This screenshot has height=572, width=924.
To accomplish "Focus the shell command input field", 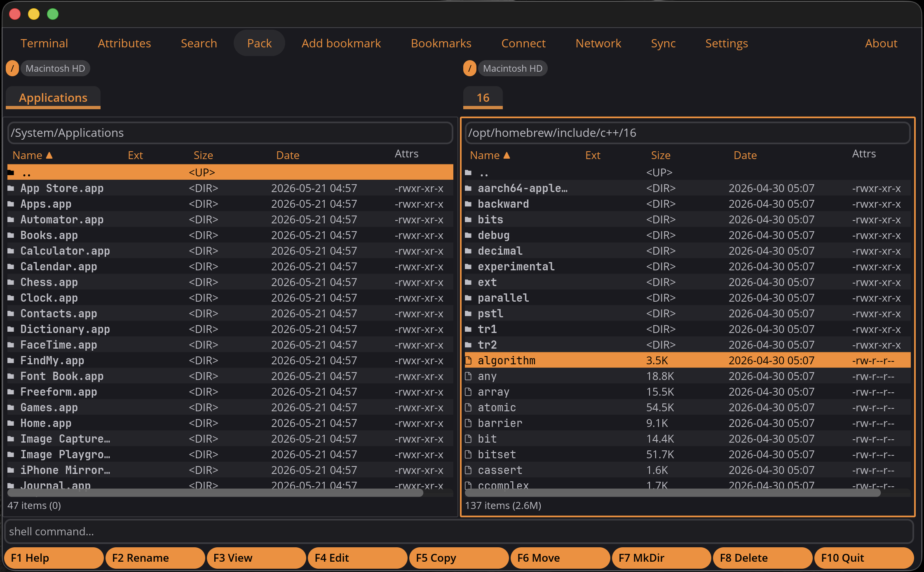I will 459,532.
